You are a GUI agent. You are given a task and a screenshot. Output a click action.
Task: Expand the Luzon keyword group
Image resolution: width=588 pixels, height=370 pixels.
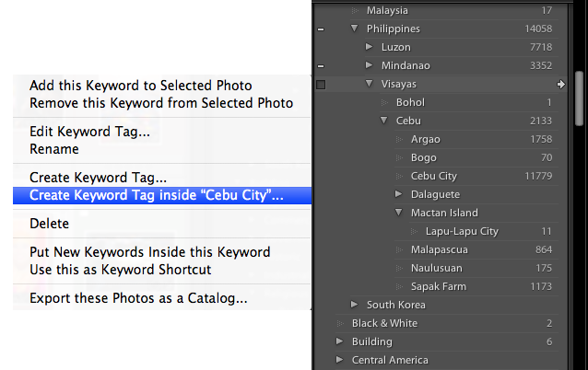tap(369, 47)
